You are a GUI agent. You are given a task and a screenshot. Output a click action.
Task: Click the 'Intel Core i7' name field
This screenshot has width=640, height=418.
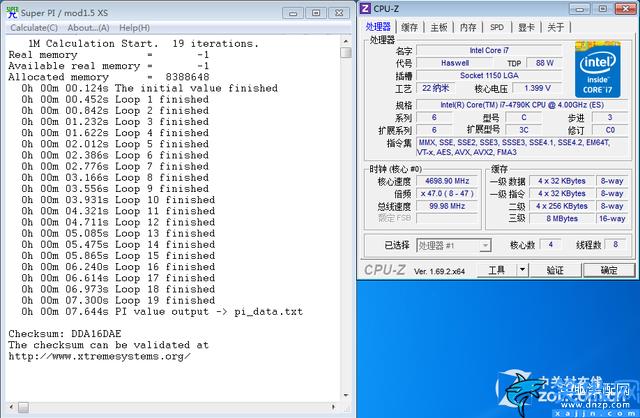489,51
